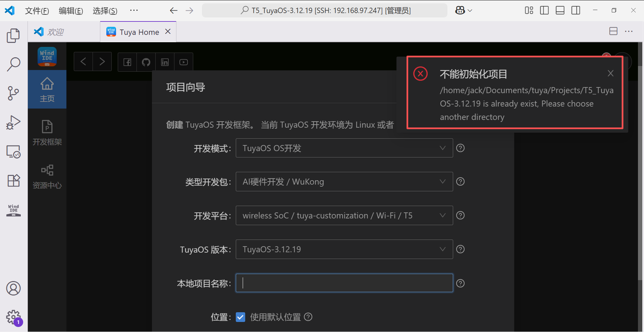Click Customize Layout icon in title bar
This screenshot has height=332, width=644.
click(529, 10)
